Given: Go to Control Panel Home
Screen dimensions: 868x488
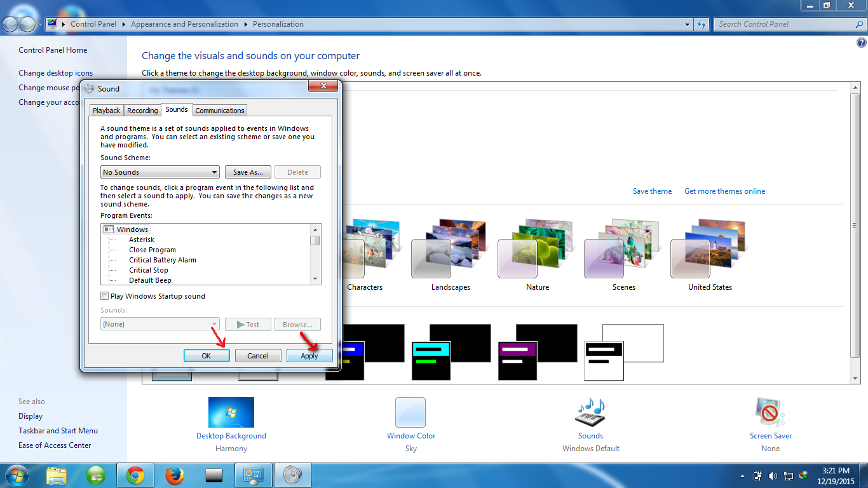Looking at the screenshot, I should point(53,50).
